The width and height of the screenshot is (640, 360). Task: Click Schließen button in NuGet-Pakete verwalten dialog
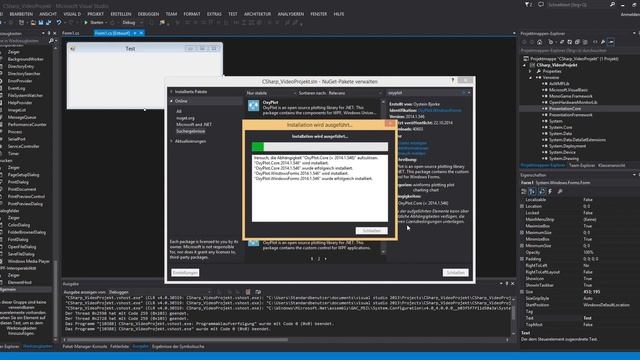point(455,272)
